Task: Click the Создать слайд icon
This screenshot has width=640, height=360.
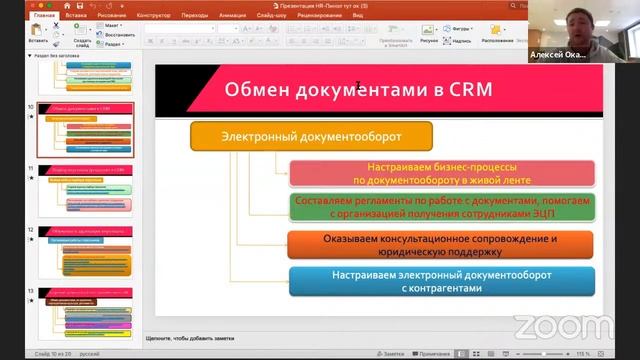Action: coord(80,29)
